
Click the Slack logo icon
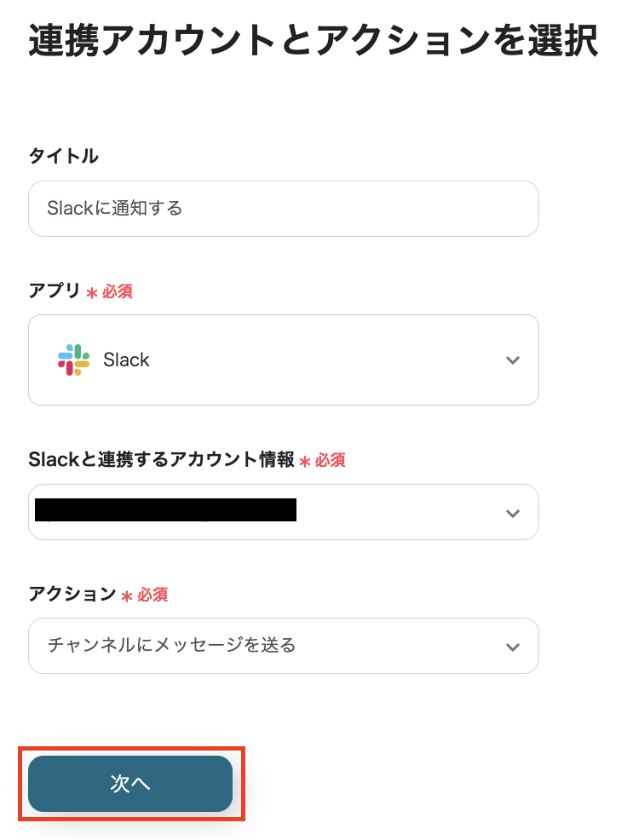pyautogui.click(x=73, y=360)
